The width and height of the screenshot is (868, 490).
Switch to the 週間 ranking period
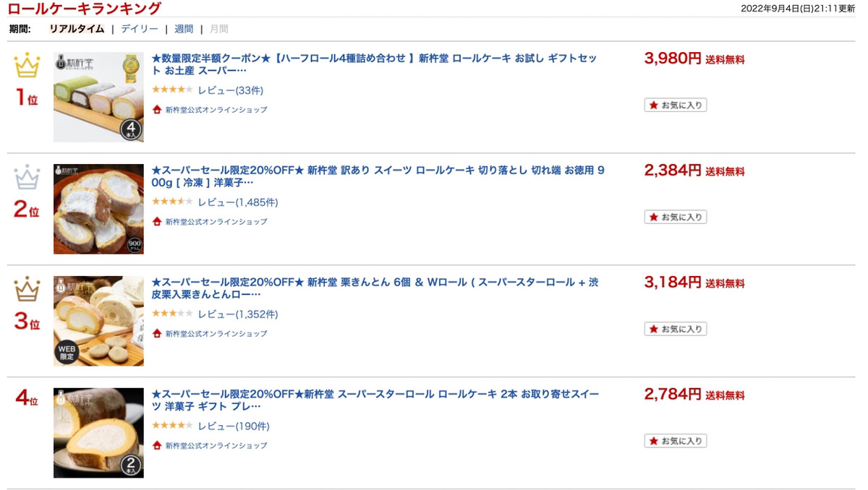click(x=184, y=29)
